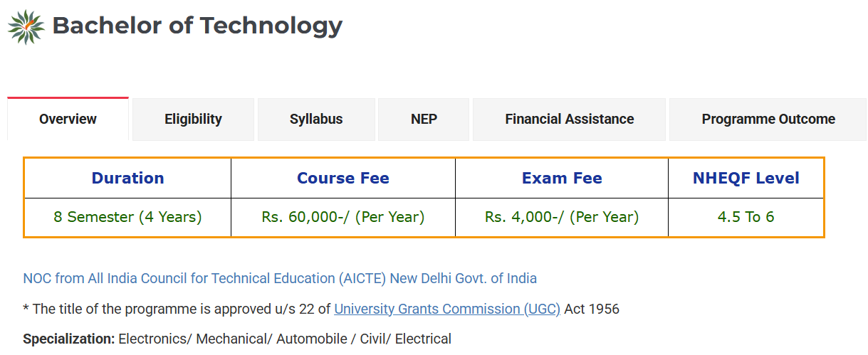View the Programme Outcome tab
Image resolution: width=868 pixels, height=355 pixels.
(768, 120)
